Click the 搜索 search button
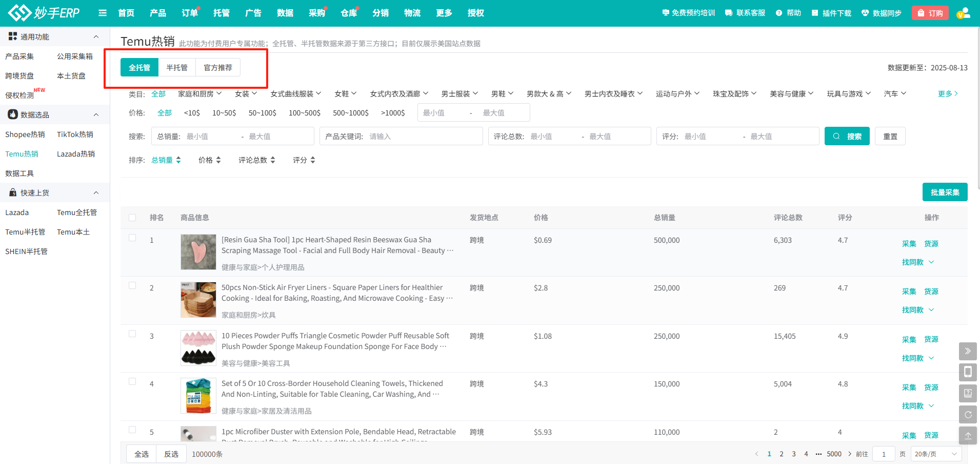The image size is (980, 464). (x=847, y=136)
